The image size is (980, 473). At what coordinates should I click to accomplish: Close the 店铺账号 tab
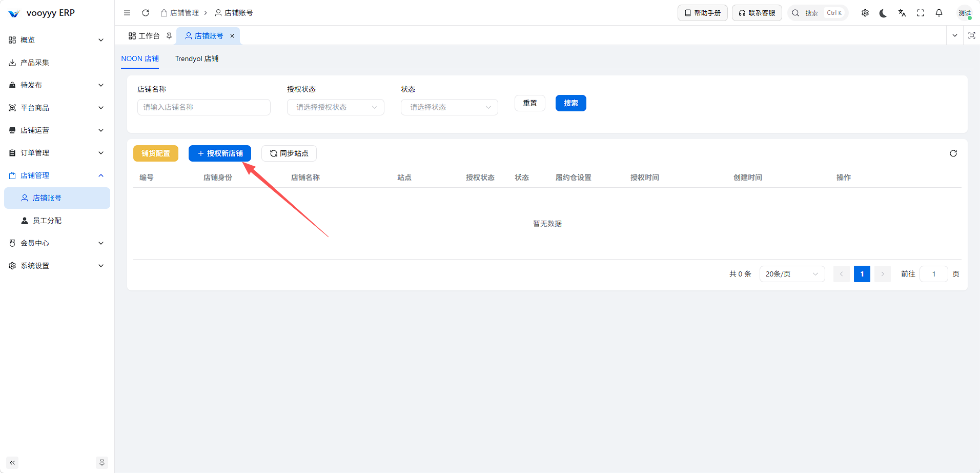click(232, 36)
